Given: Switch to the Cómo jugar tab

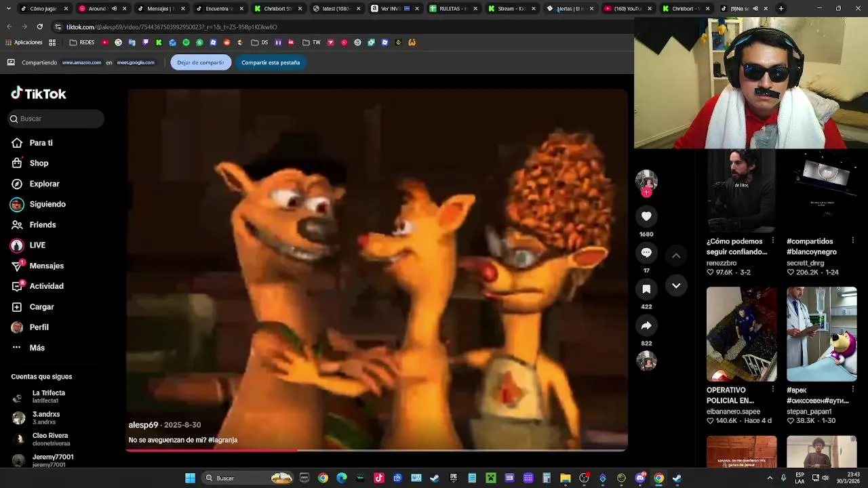Looking at the screenshot, I should 44,9.
